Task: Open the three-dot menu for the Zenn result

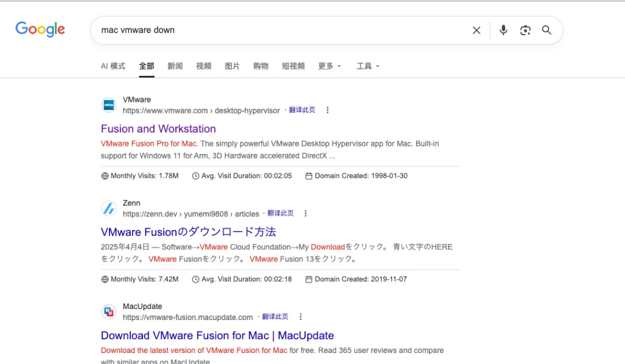Action: click(306, 214)
